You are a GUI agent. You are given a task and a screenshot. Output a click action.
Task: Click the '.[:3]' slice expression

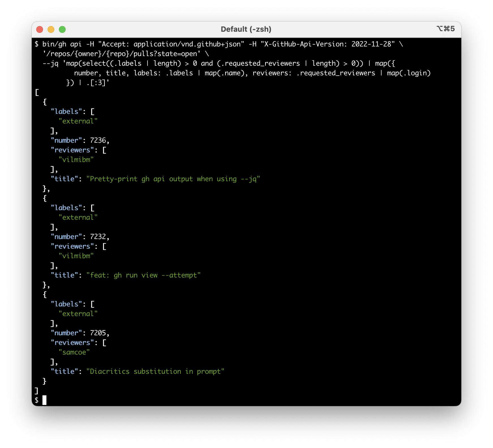click(96, 83)
